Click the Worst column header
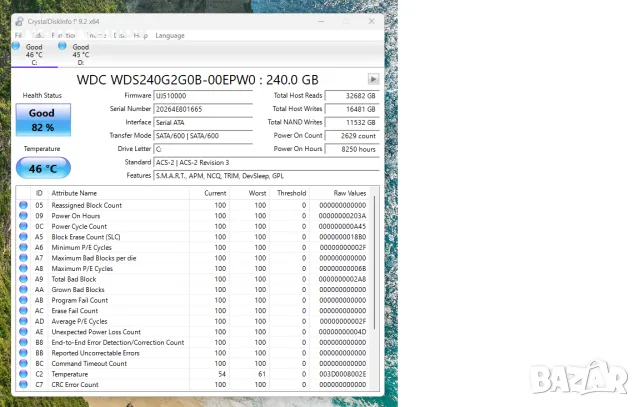The height and width of the screenshot is (407, 640). pyautogui.click(x=249, y=193)
